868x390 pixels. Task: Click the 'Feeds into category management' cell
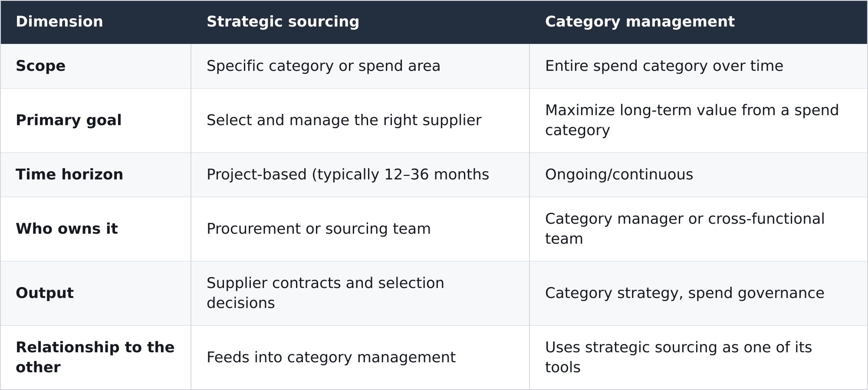click(360, 357)
